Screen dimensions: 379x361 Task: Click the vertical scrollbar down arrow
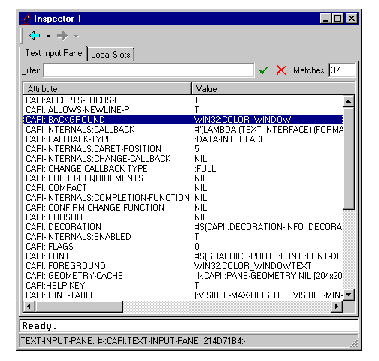point(349,295)
